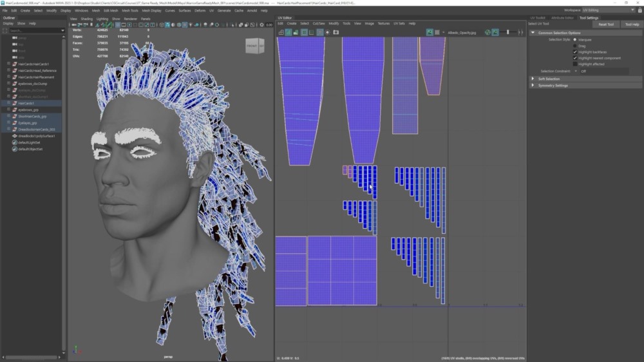This screenshot has width=644, height=362.
Task: Select the Drag selection style radio button
Action: click(x=574, y=46)
